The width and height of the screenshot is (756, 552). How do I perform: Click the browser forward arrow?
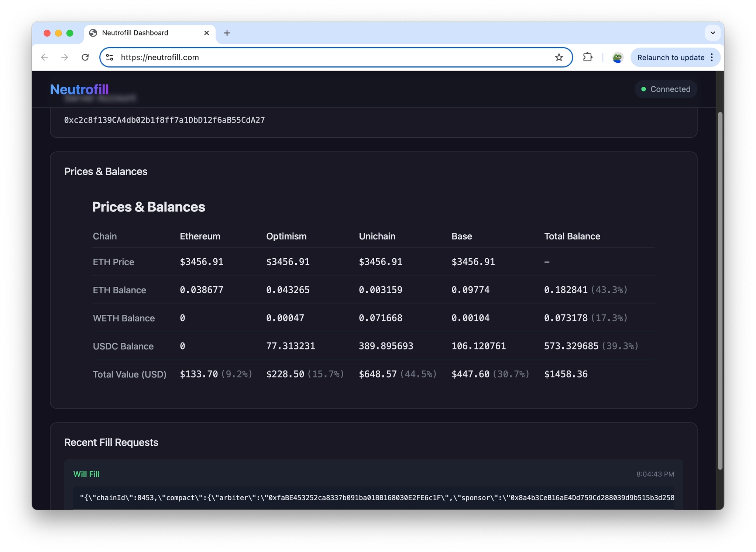click(x=65, y=57)
